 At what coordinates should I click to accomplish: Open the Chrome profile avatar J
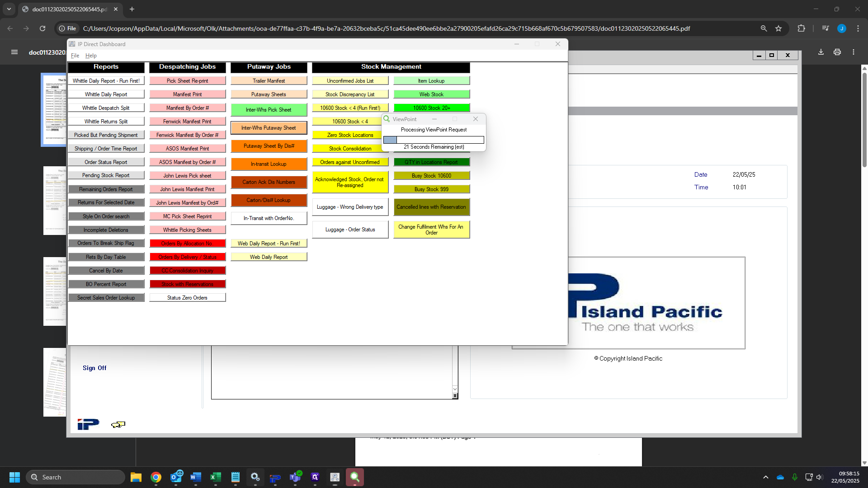[842, 28]
